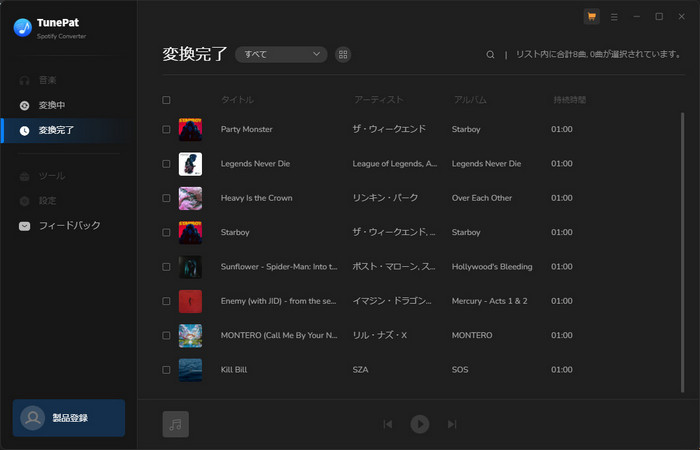700x450 pixels.
Task: Click MONTERO album cover
Action: [190, 336]
